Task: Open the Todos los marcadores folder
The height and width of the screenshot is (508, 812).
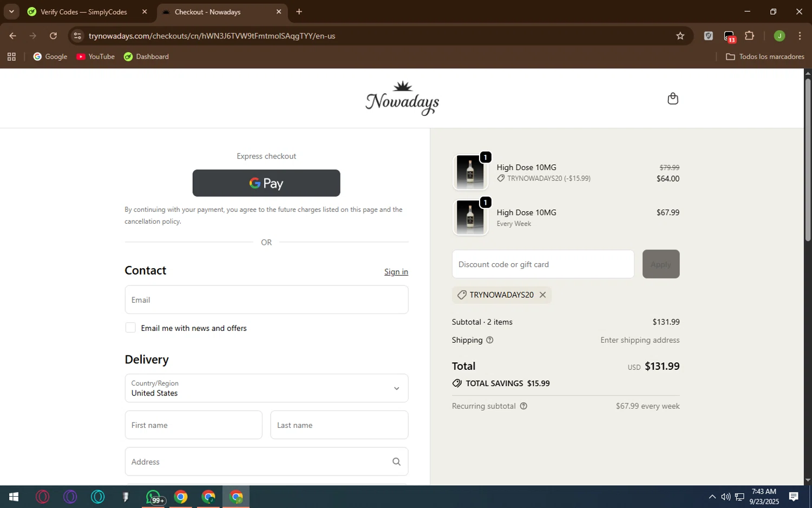Action: (765, 57)
